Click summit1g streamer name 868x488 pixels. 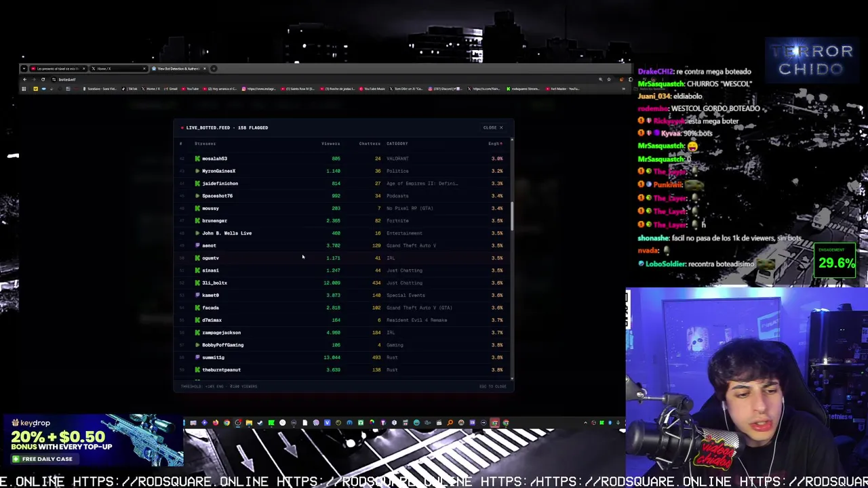pos(213,357)
